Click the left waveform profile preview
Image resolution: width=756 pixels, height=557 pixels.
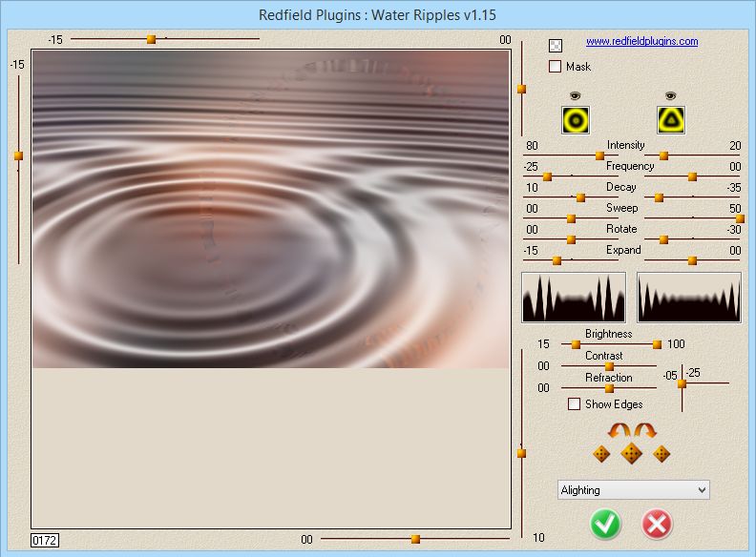[x=574, y=298]
